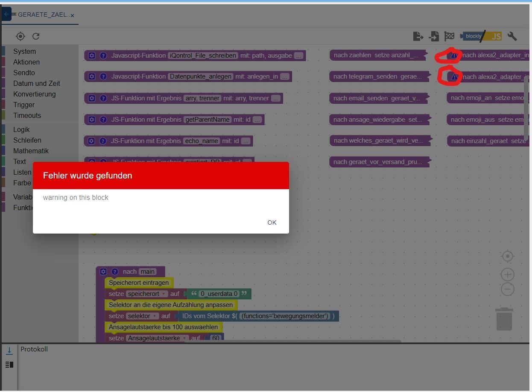The width and height of the screenshot is (532, 392).
Task: Click gear icon on arry, trenner block
Action: [92, 98]
